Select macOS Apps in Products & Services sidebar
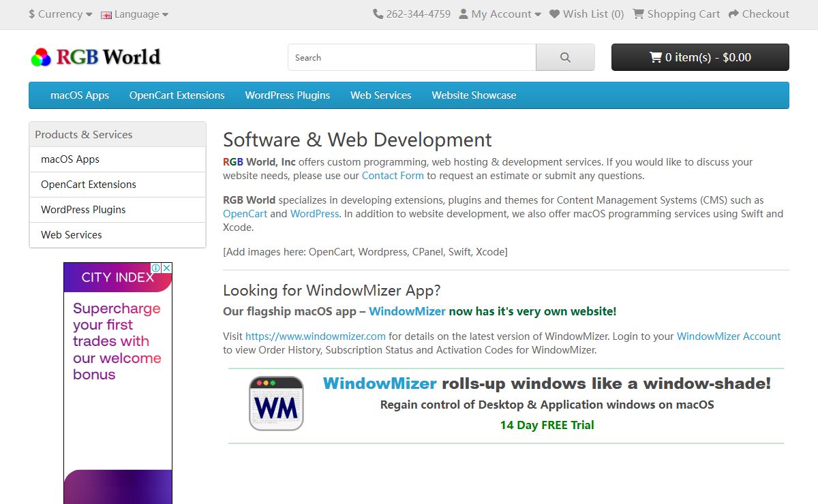Image resolution: width=818 pixels, height=504 pixels. (117, 159)
